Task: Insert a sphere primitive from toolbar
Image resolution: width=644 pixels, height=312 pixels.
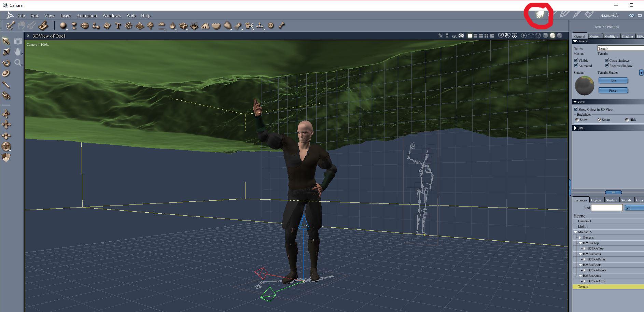Action: point(63,26)
